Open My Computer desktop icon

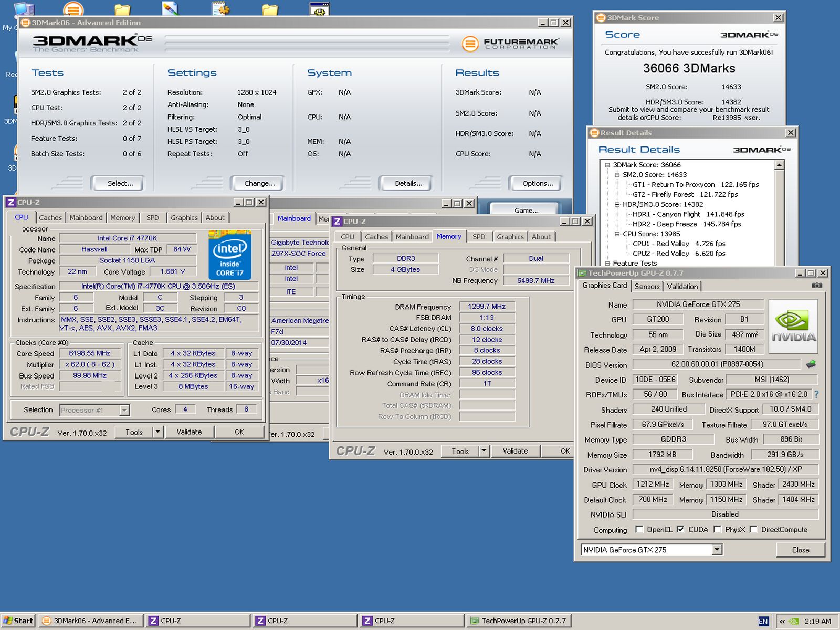point(24,9)
